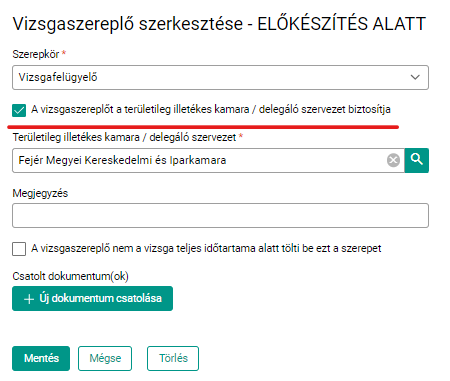Click the Csatolt dokumentum(ok) label
The height and width of the screenshot is (381, 450).
(70, 276)
